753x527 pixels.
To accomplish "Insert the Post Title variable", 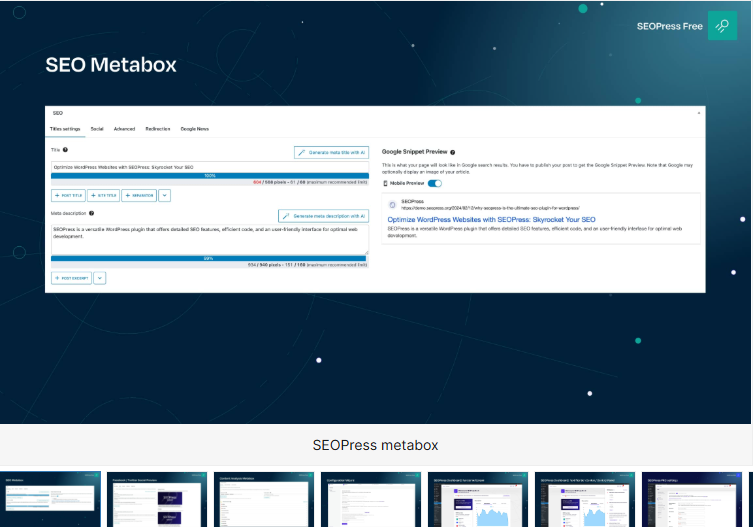I will click(68, 195).
